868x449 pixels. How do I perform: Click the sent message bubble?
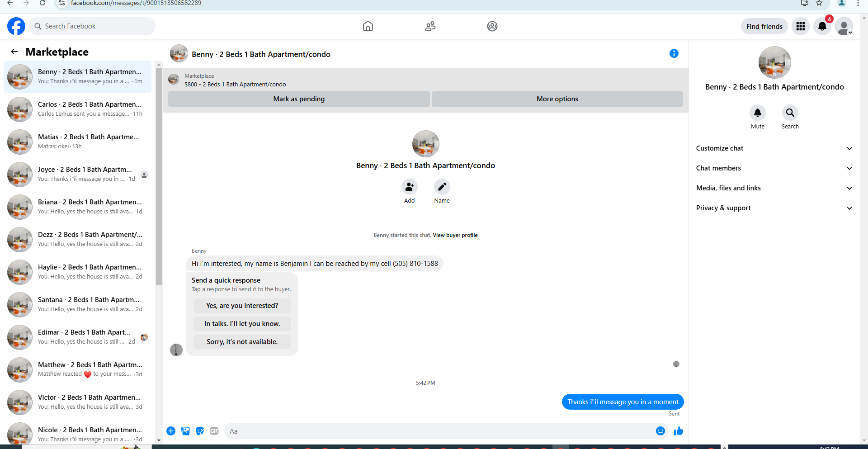623,402
